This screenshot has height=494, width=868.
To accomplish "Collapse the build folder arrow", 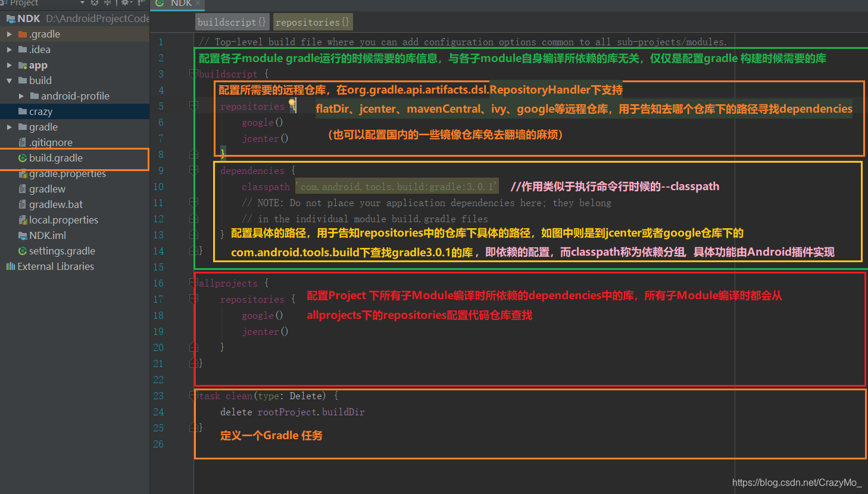I will tap(9, 80).
